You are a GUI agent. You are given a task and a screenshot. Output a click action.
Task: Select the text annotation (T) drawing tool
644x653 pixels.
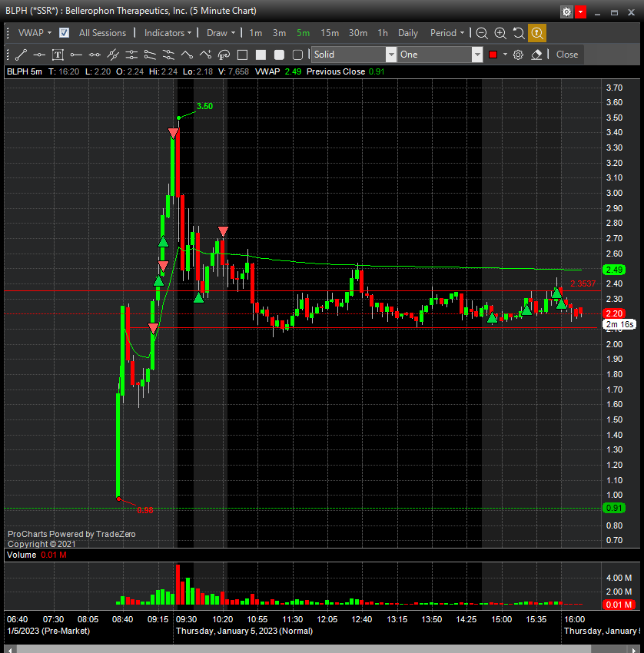tap(58, 55)
